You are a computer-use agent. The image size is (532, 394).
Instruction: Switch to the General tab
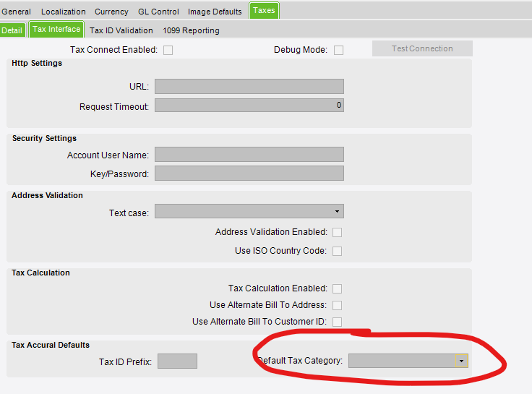pyautogui.click(x=16, y=12)
